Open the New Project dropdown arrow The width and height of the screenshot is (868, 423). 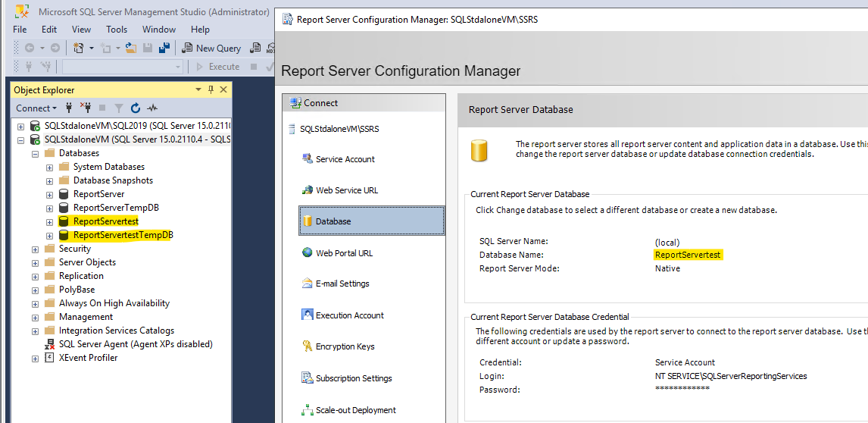click(92, 49)
